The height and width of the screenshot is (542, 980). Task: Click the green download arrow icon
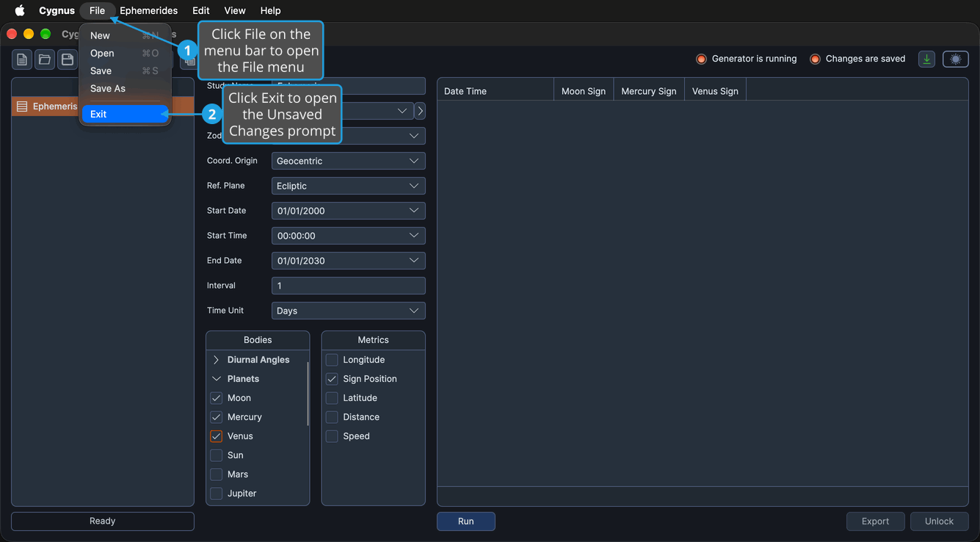(x=926, y=59)
